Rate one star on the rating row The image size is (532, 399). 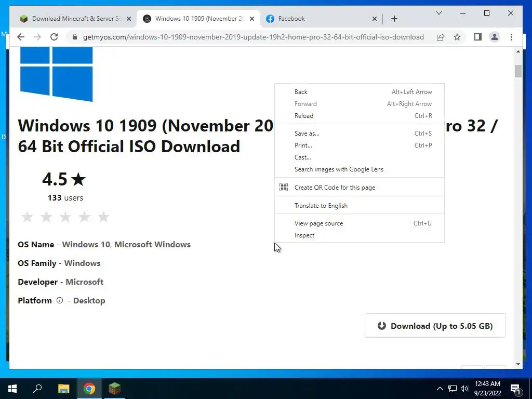(27, 217)
